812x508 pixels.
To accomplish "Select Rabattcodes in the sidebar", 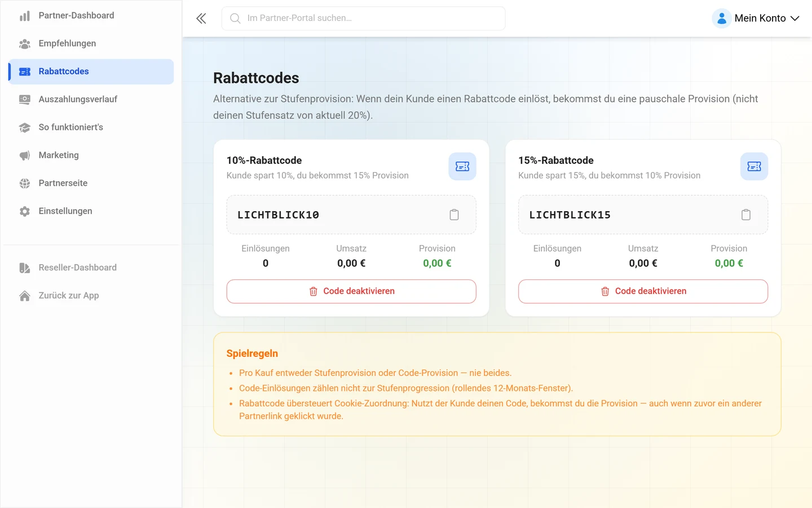I will tap(91, 72).
